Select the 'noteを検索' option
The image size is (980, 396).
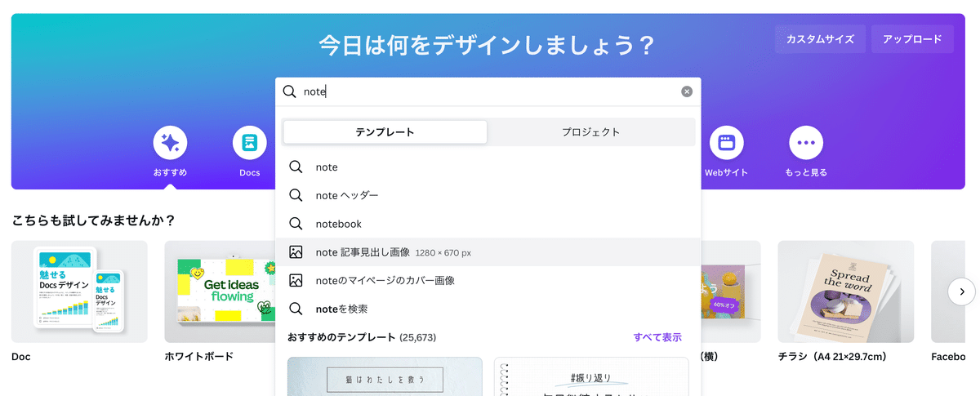pos(488,309)
